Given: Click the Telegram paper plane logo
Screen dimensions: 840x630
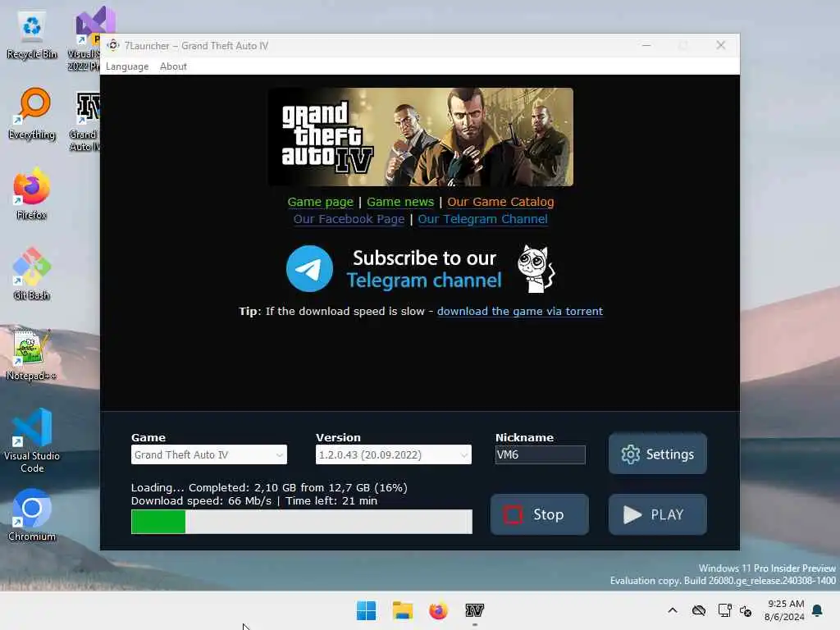Looking at the screenshot, I should 309,269.
